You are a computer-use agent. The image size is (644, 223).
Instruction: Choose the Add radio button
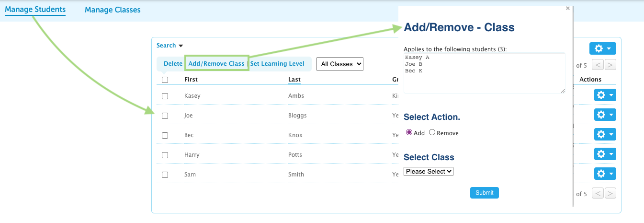click(409, 133)
